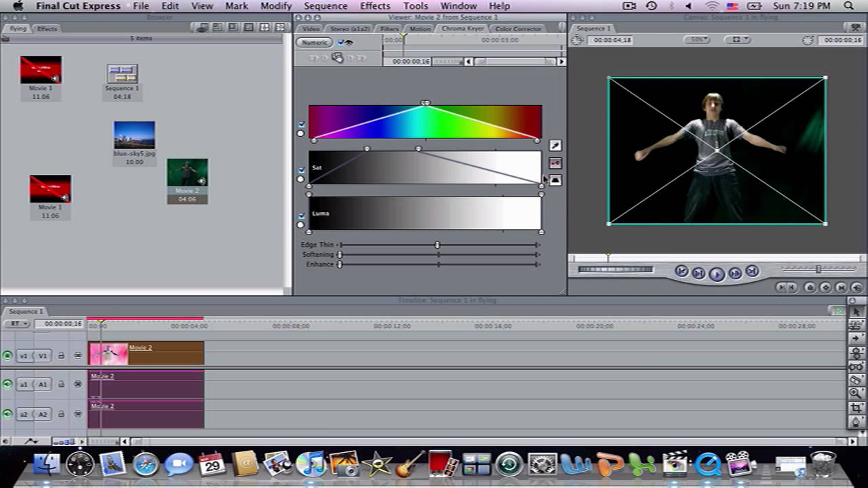The image size is (868, 488).
Task: Switch to the Color Corrector tab
Action: (519, 29)
